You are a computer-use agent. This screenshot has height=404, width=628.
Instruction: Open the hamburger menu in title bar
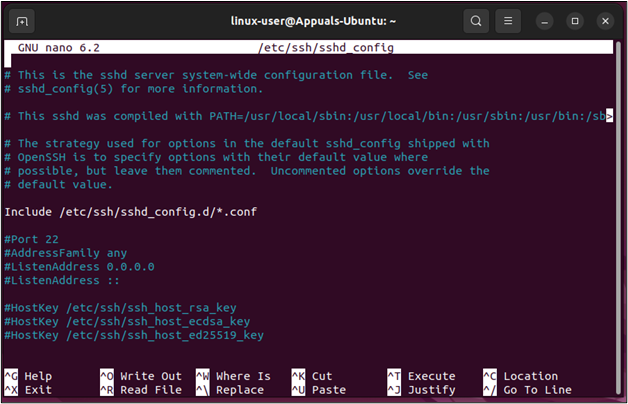pyautogui.click(x=509, y=20)
